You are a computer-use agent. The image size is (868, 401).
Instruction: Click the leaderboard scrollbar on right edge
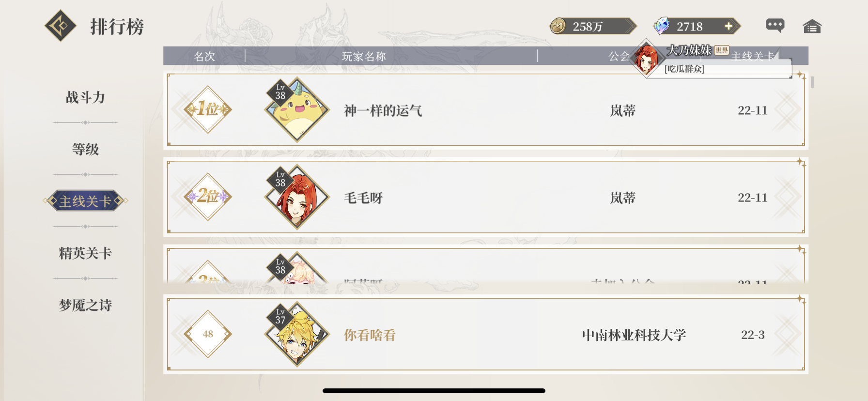(812, 82)
